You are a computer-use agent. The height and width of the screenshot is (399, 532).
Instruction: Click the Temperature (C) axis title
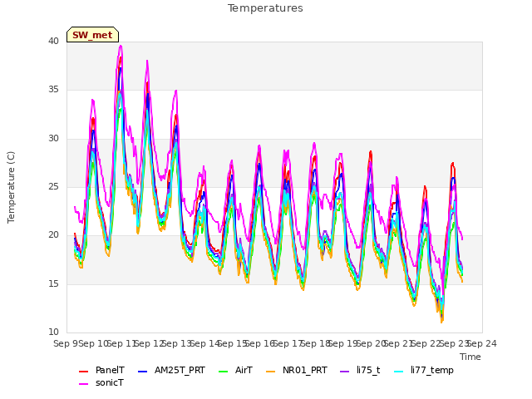tap(11, 187)
